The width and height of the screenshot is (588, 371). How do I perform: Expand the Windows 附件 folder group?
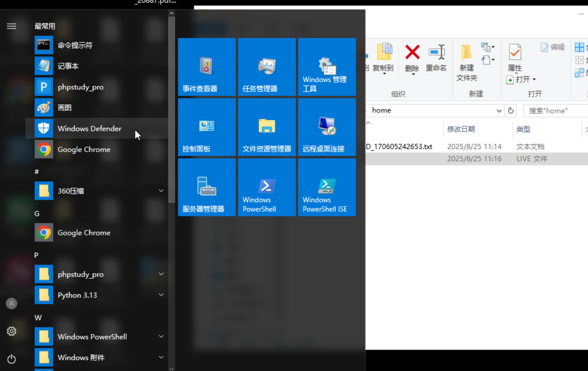click(x=161, y=358)
